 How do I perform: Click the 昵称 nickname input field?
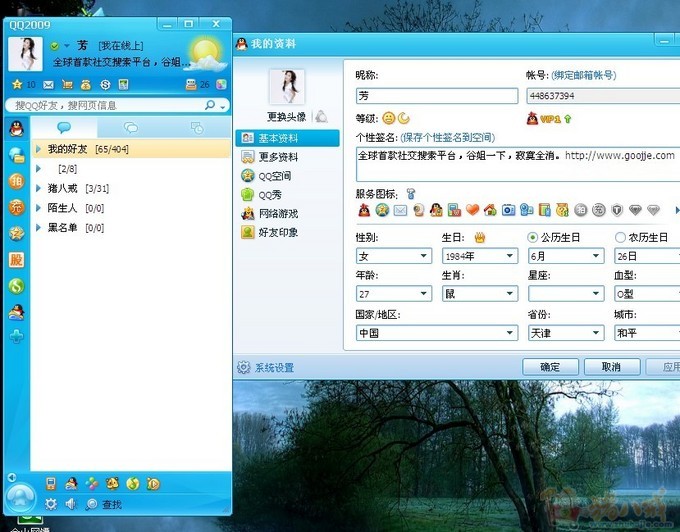[x=437, y=95]
